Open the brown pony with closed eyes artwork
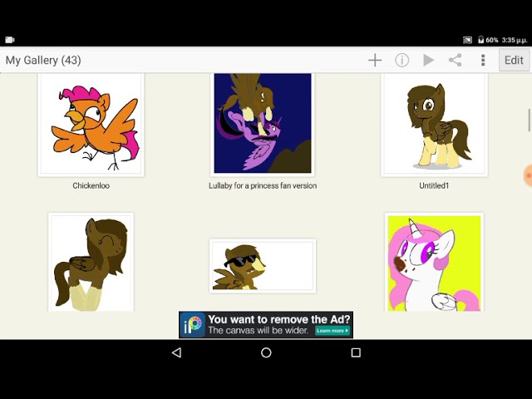532x399 pixels. tap(91, 262)
